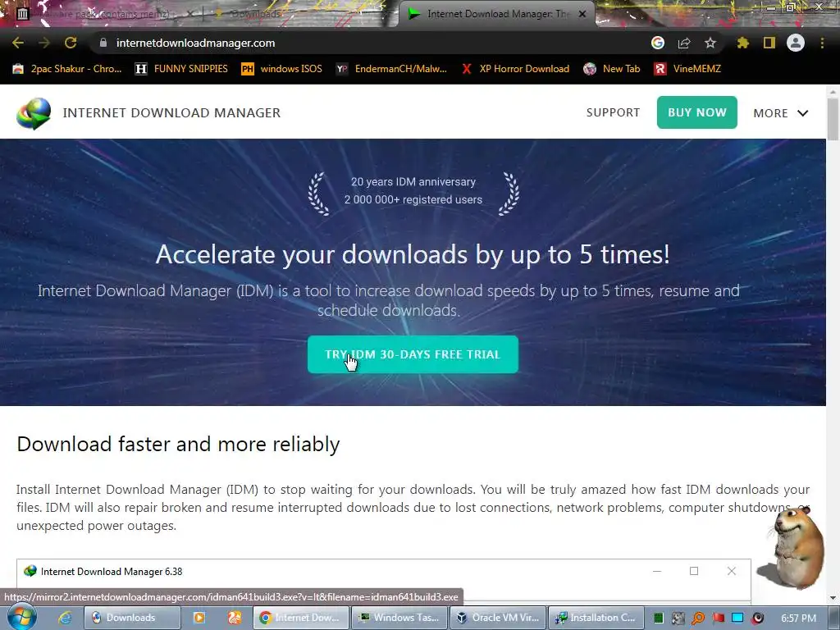Click the scrollbar down arrow
840x630 pixels.
point(833,597)
